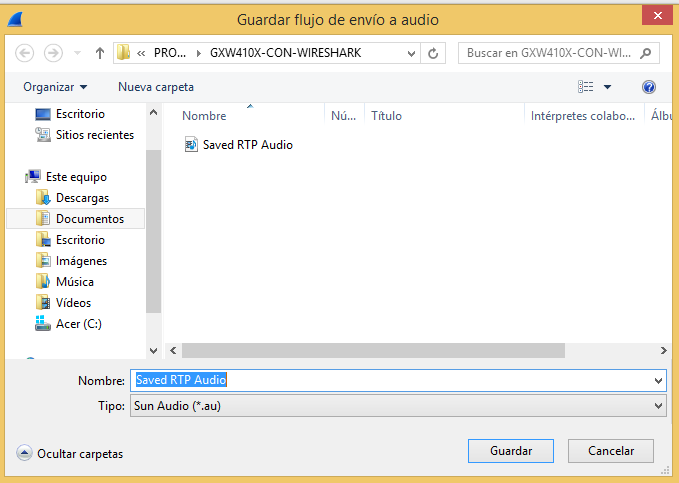Click the view layout icon
The height and width of the screenshot is (483, 679).
[x=585, y=87]
